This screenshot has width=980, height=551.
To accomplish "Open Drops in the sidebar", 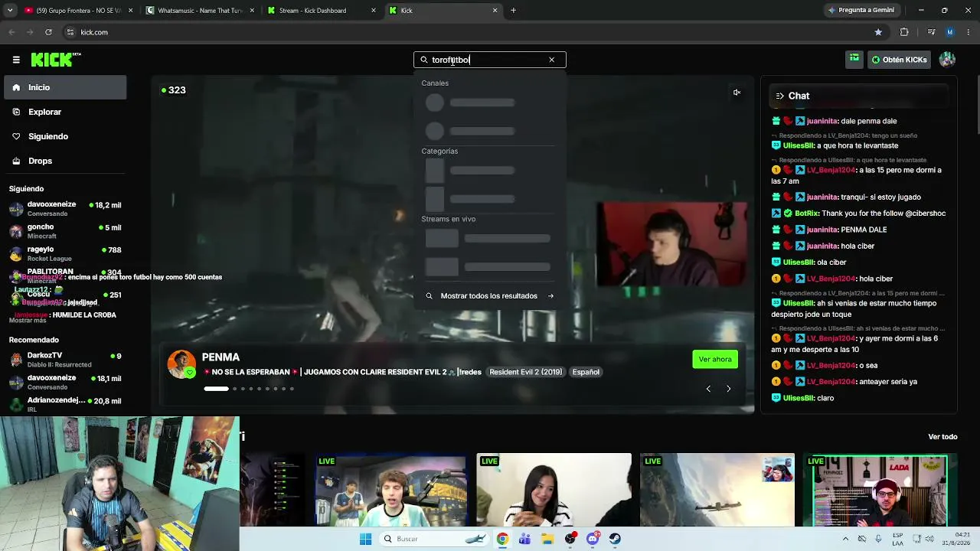I will (65, 161).
